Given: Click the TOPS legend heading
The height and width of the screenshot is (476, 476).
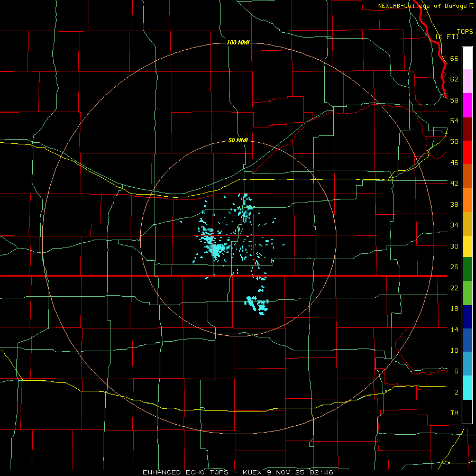Looking at the screenshot, I should 465,32.
